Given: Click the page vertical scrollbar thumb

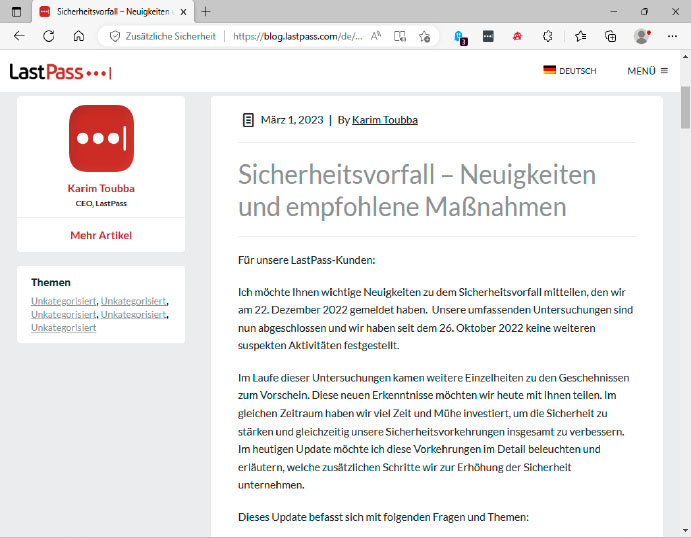Looking at the screenshot, I should click(x=685, y=108).
